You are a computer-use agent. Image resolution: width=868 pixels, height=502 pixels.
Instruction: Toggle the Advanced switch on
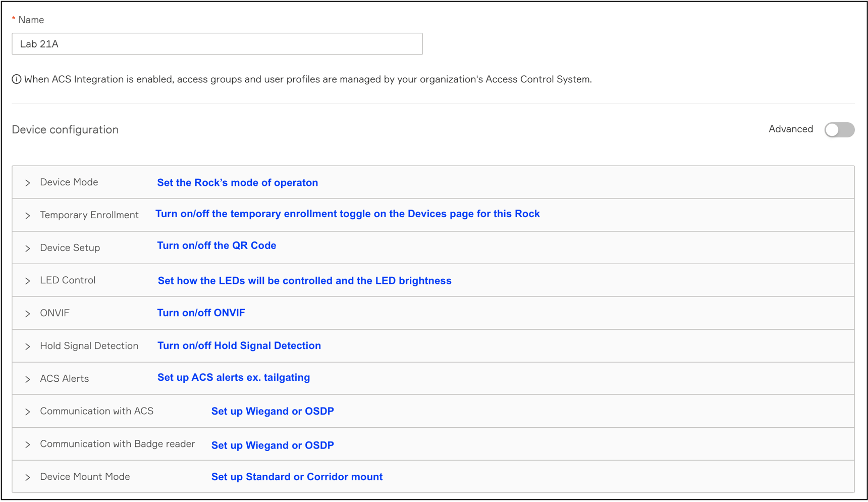(x=839, y=130)
